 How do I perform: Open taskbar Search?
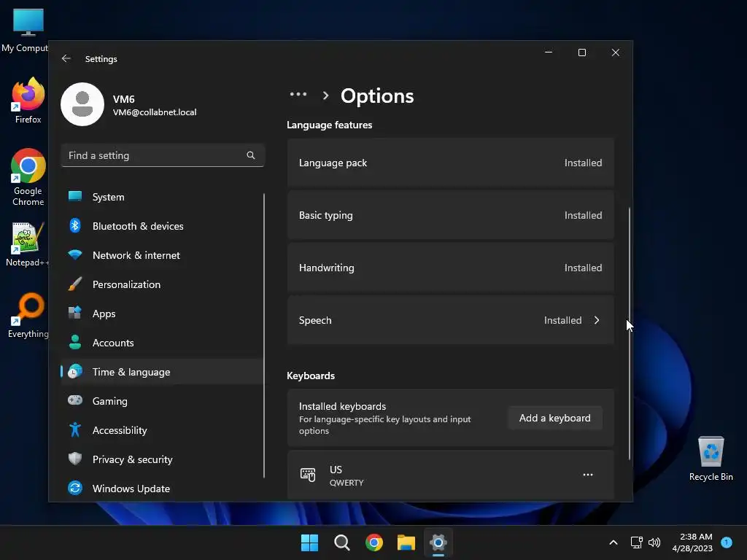tap(342, 542)
